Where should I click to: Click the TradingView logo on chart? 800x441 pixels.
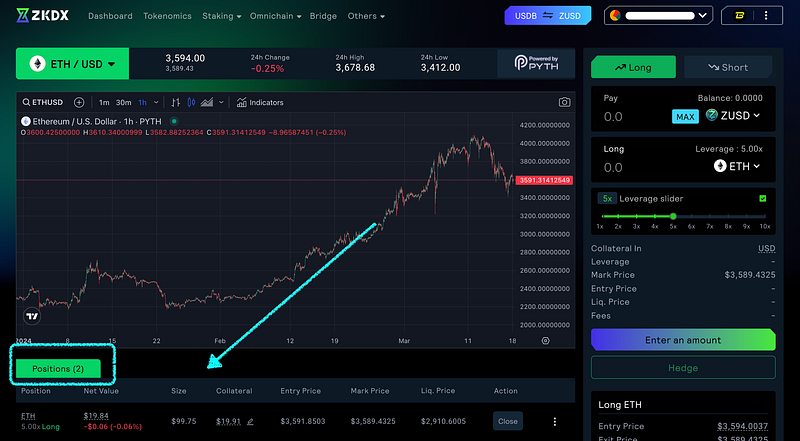point(33,316)
